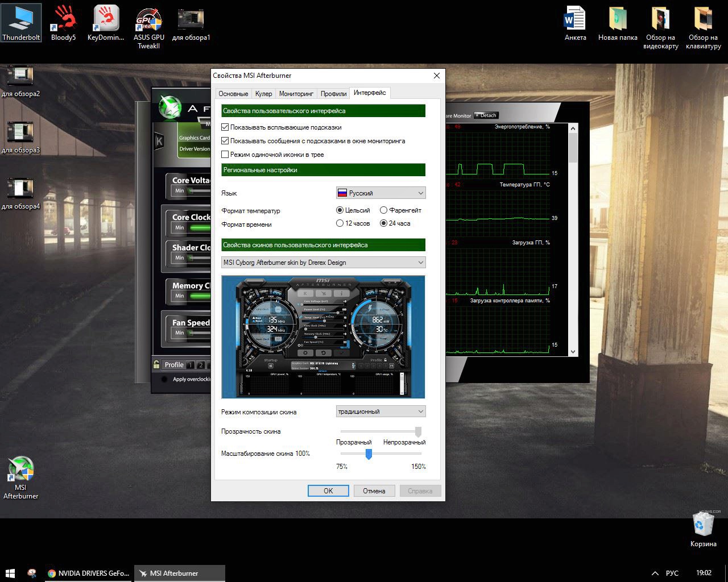The width and height of the screenshot is (728, 582).
Task: Select the Анкета Word document icon
Action: coord(575,23)
